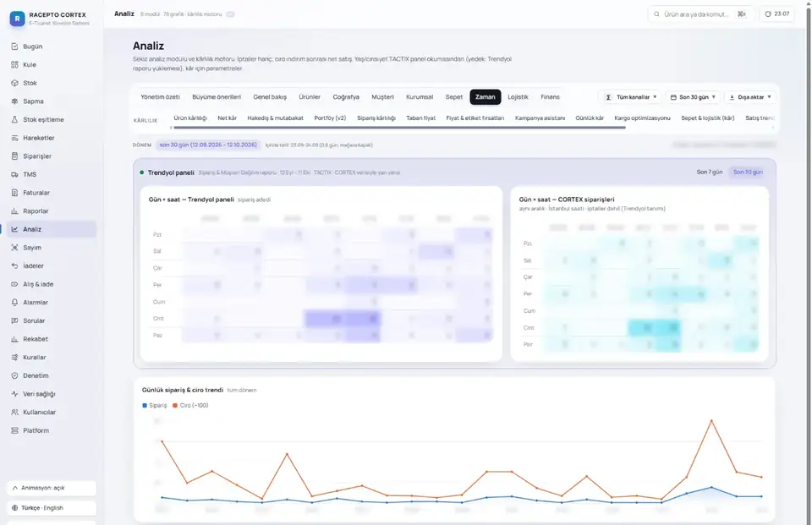812x525 pixels.
Task: Expand the Son 30 gün date range dropdown
Action: click(694, 97)
